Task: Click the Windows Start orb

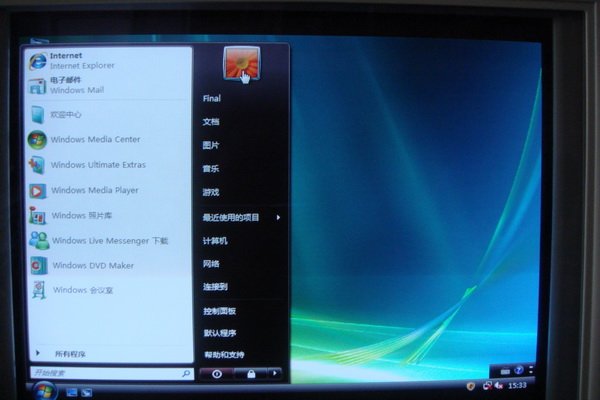Action: click(x=45, y=391)
